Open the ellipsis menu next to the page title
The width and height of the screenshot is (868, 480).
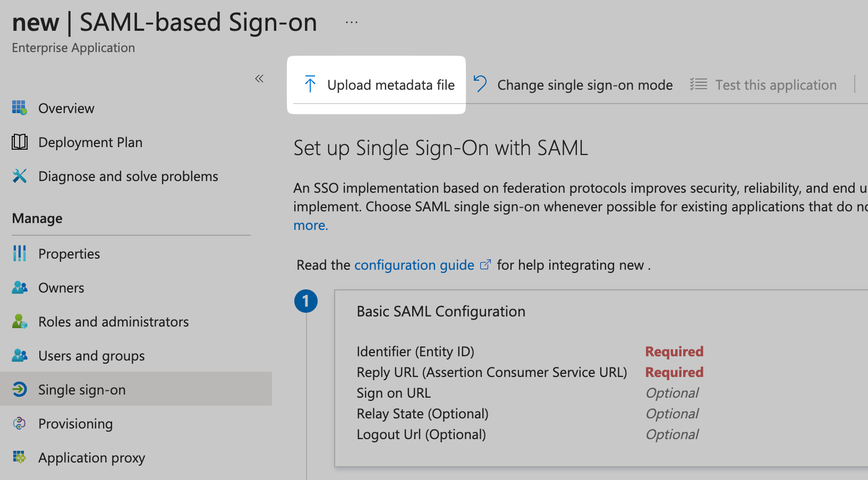[351, 22]
